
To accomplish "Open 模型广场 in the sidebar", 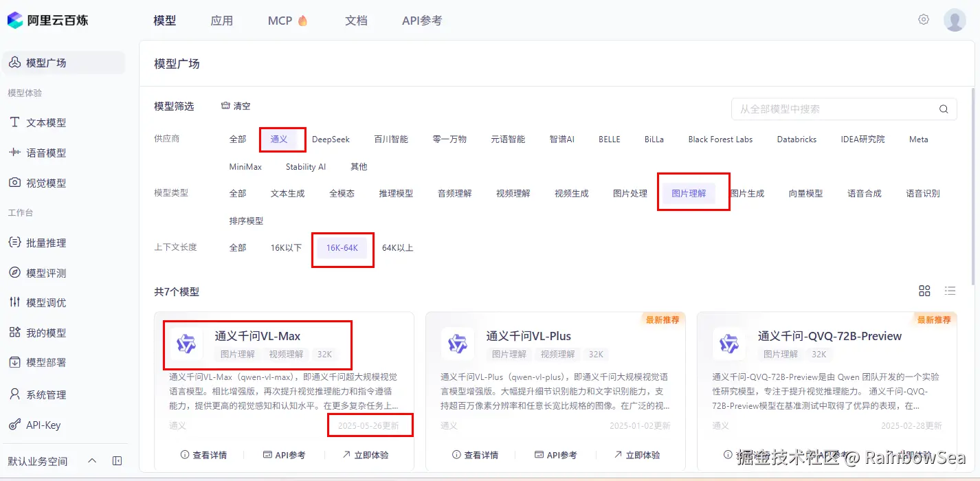I will pos(63,63).
